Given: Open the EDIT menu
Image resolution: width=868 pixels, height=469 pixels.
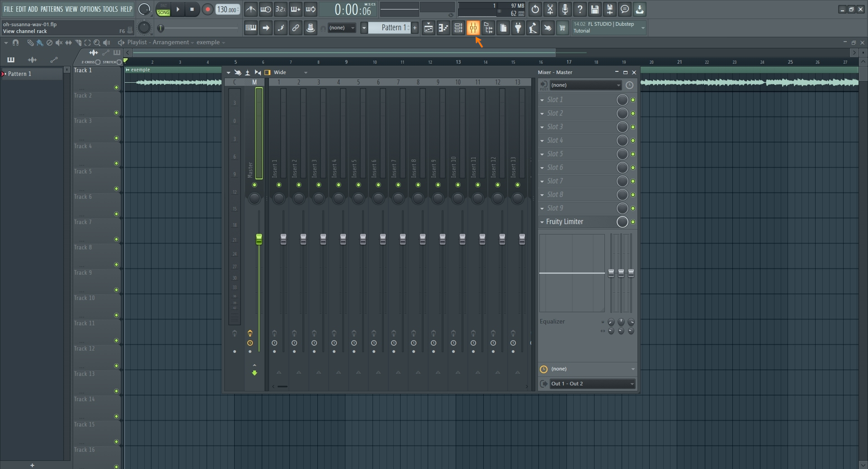Looking at the screenshot, I should [x=21, y=9].
